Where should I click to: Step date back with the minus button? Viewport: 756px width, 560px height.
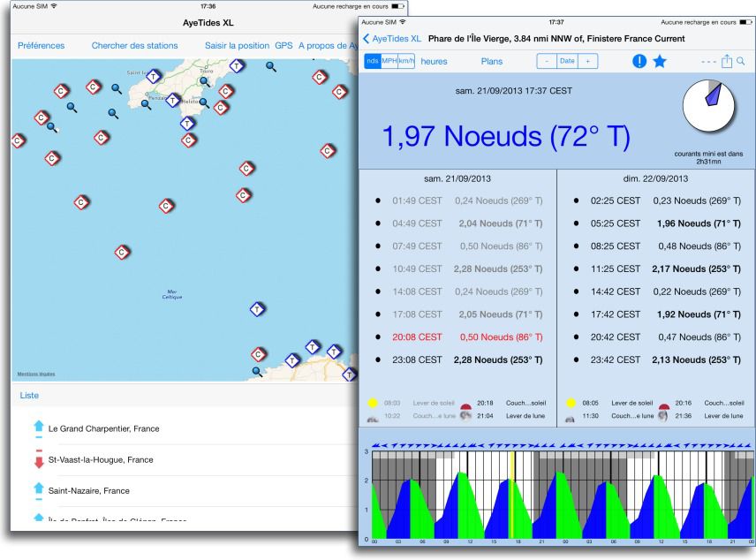pos(547,61)
